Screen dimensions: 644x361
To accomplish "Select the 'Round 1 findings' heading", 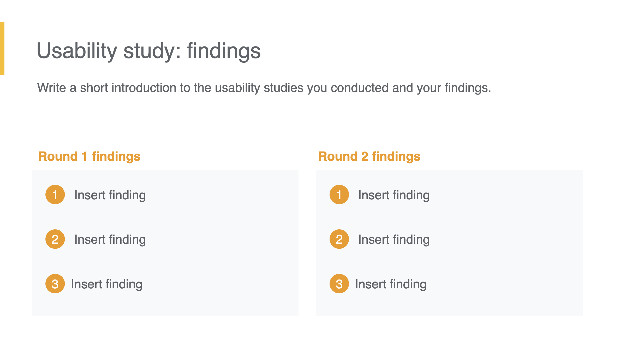I will click(x=89, y=156).
